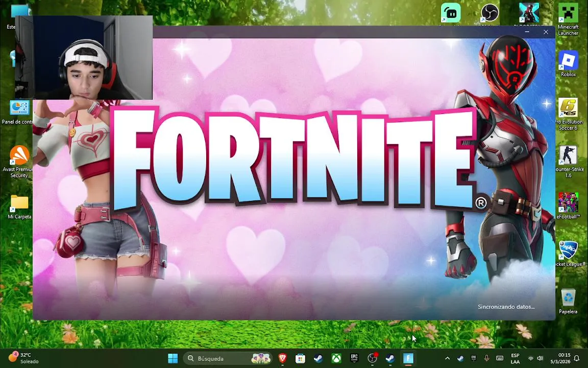This screenshot has width=588, height=368.
Task: Open Epic Games Launcher from taskbar
Action: click(354, 358)
